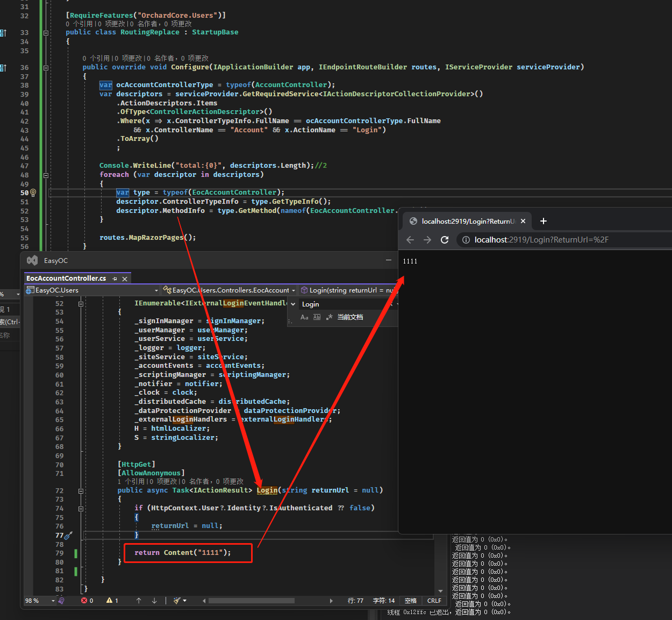Click the StartupBase base class name
The width and height of the screenshot is (672, 620).
pos(215,32)
